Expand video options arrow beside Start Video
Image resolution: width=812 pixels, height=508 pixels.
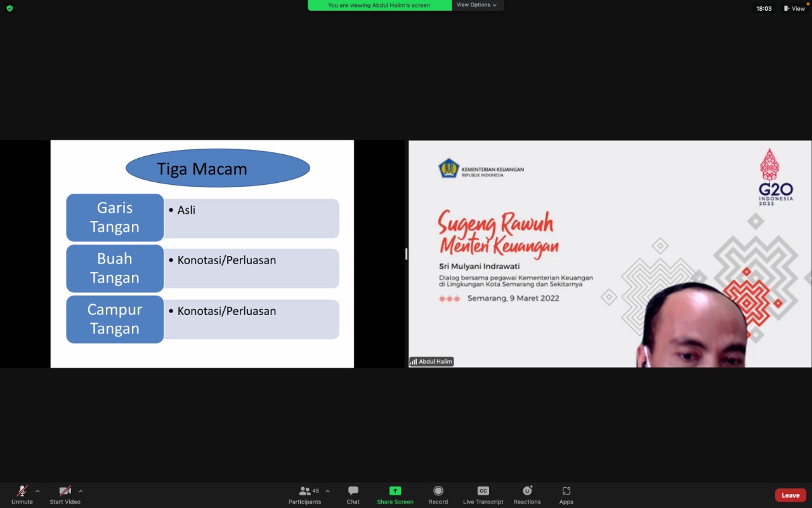[81, 491]
